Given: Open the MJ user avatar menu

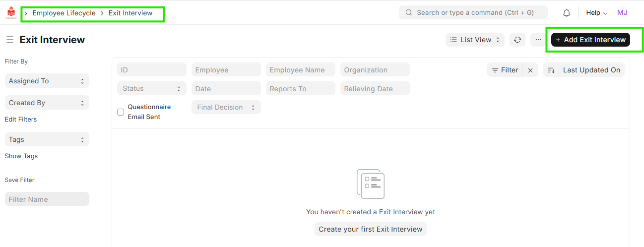Looking at the screenshot, I should tap(622, 13).
